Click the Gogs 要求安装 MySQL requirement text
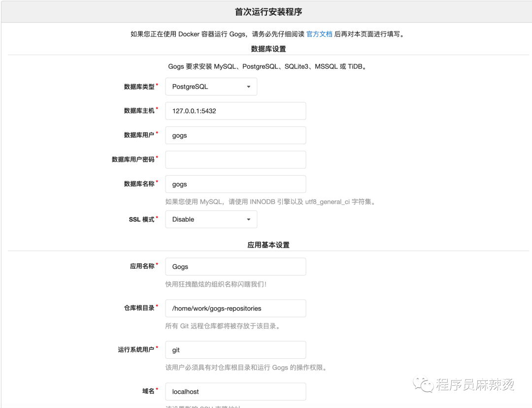532x408 pixels. pyautogui.click(x=268, y=66)
